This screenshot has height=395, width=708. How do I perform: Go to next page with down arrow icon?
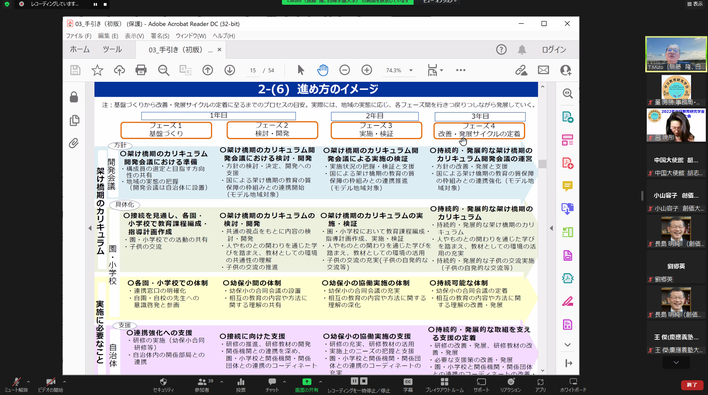(x=230, y=70)
